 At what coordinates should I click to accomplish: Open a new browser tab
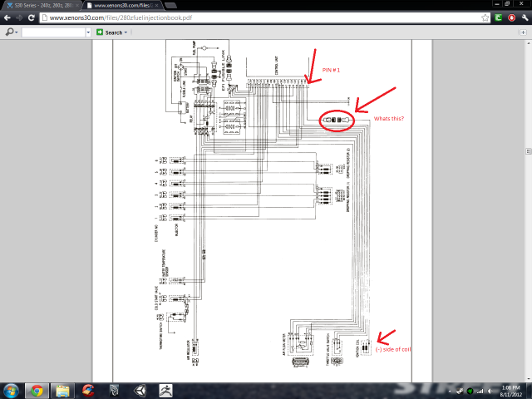pyautogui.click(x=171, y=5)
